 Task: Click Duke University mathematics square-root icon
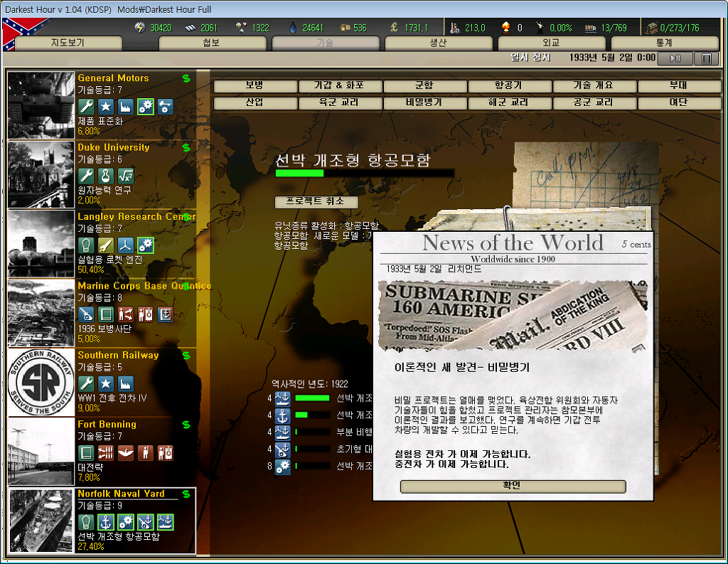click(x=125, y=176)
